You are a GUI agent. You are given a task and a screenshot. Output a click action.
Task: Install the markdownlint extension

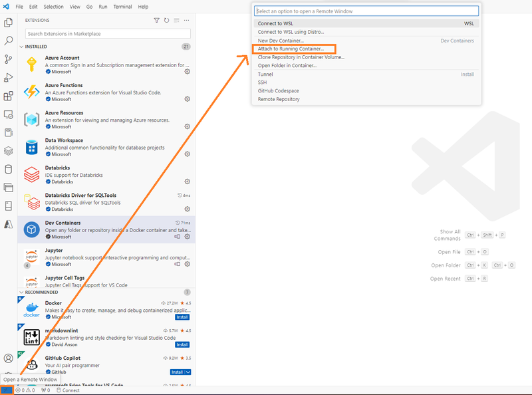coord(182,344)
